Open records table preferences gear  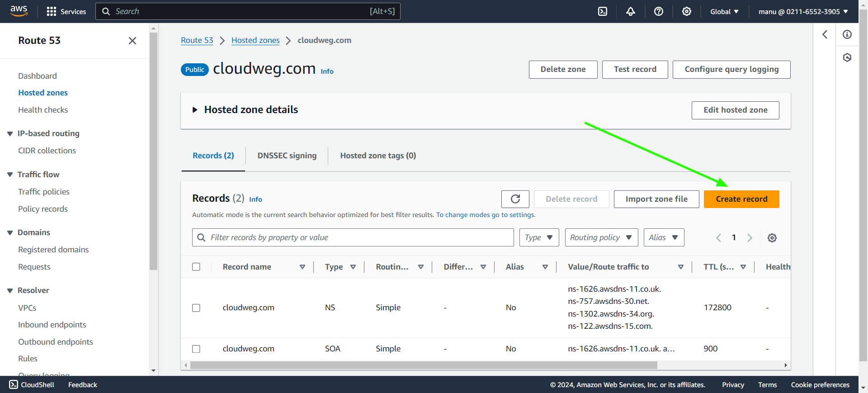772,238
